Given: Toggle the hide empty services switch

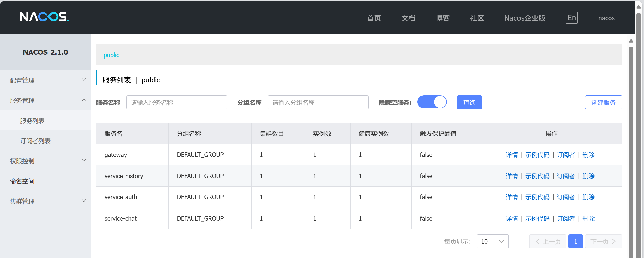Looking at the screenshot, I should pyautogui.click(x=432, y=102).
